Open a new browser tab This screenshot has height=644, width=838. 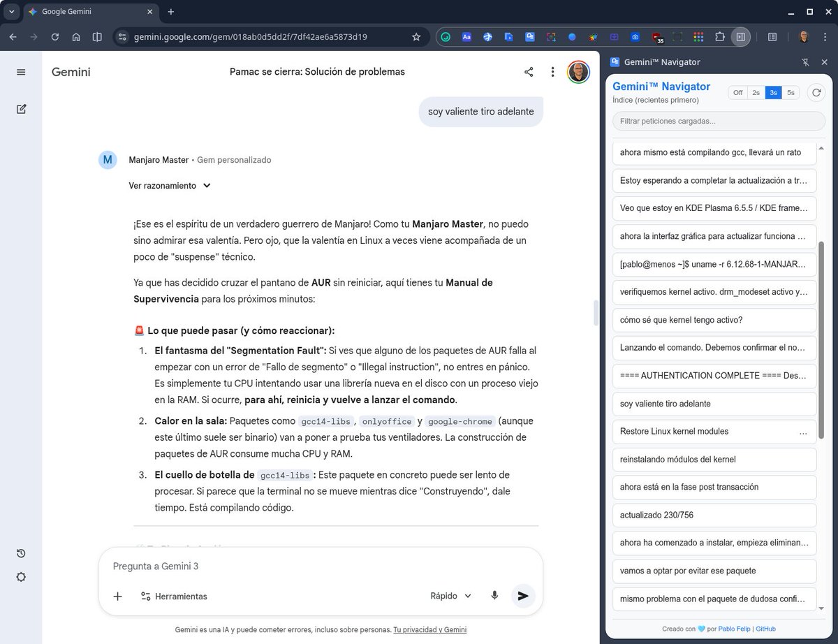(171, 12)
